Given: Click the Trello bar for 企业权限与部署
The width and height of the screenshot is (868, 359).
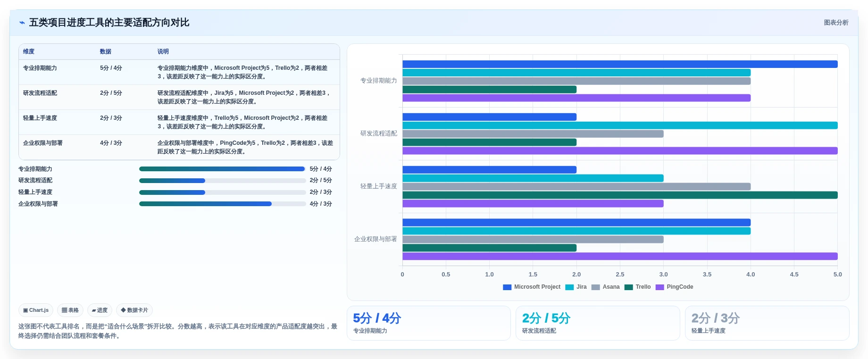Looking at the screenshot, I should pos(489,248).
